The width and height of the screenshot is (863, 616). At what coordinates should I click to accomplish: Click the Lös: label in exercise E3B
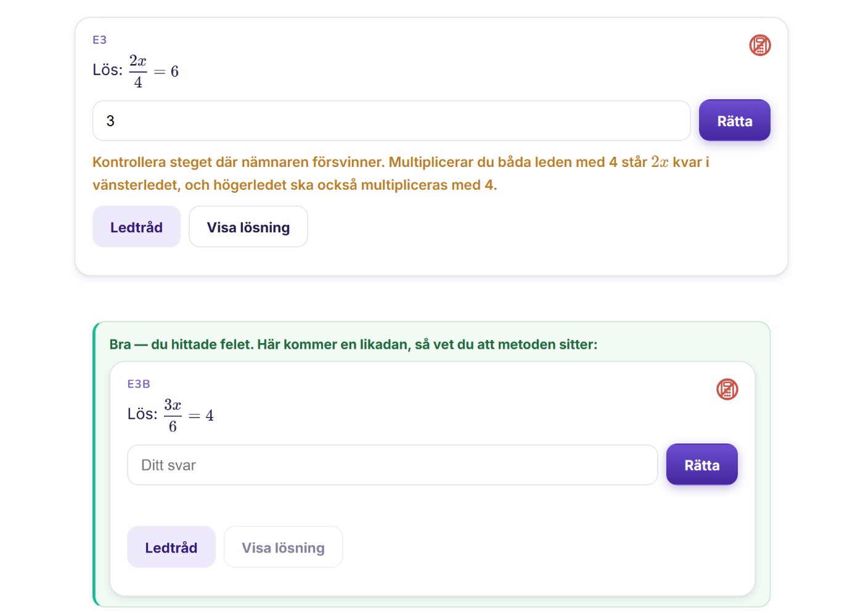coord(142,414)
